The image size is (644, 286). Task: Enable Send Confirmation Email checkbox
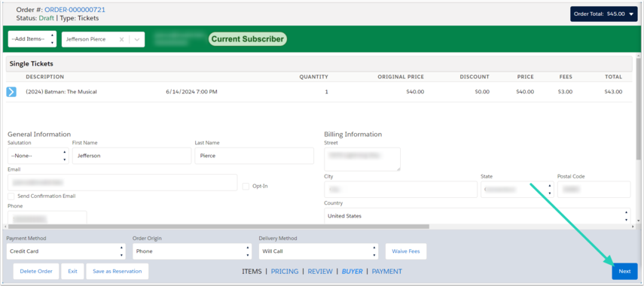11,196
